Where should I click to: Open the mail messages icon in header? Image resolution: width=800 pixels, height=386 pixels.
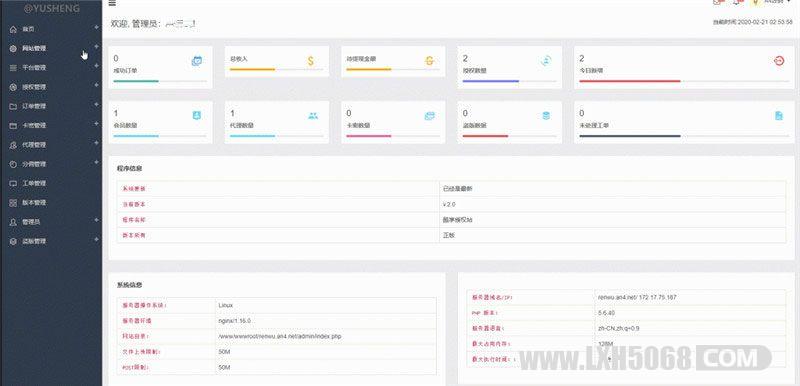(x=718, y=2)
